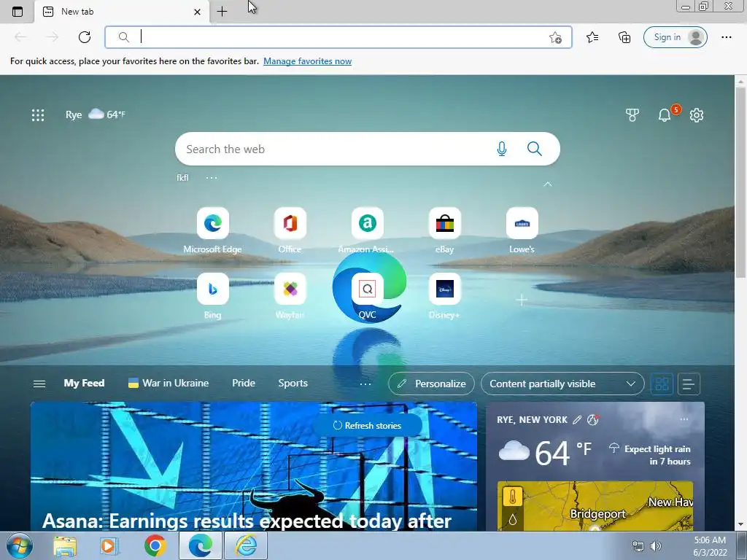Image resolution: width=747 pixels, height=560 pixels.
Task: Click the Personalize button
Action: point(431,384)
